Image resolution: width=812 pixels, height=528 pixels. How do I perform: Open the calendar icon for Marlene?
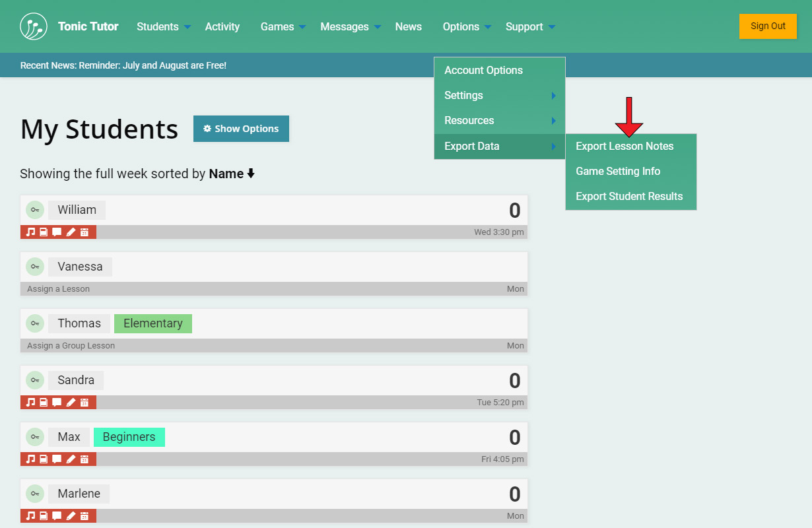coord(85,516)
